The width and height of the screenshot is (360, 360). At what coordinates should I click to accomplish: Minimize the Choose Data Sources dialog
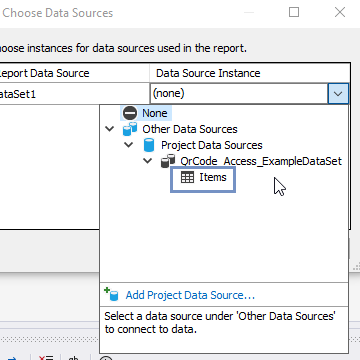(x=249, y=12)
